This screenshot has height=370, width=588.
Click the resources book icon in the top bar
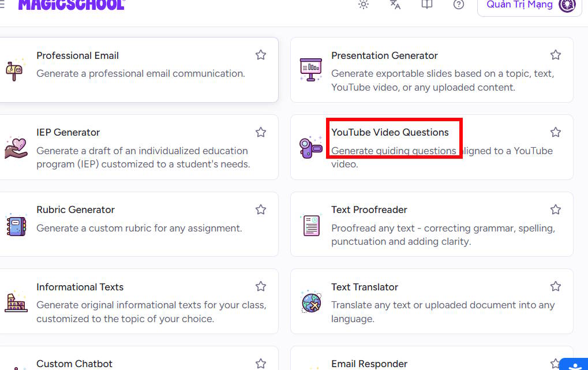(x=426, y=5)
